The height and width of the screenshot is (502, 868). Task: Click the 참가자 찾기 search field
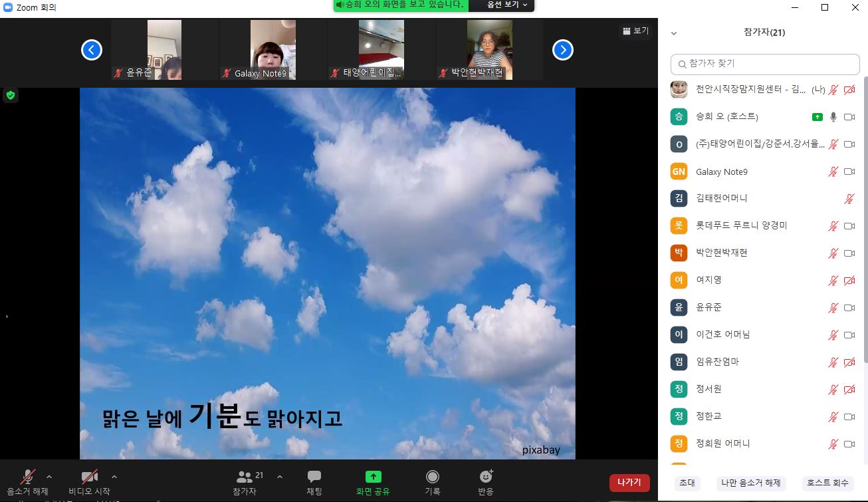click(765, 64)
